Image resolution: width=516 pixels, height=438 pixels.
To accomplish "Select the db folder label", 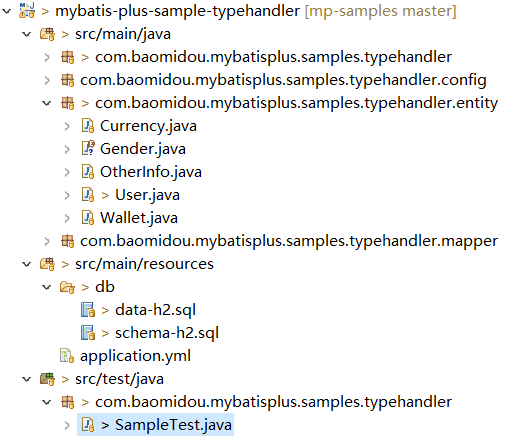I will pyautogui.click(x=105, y=287).
